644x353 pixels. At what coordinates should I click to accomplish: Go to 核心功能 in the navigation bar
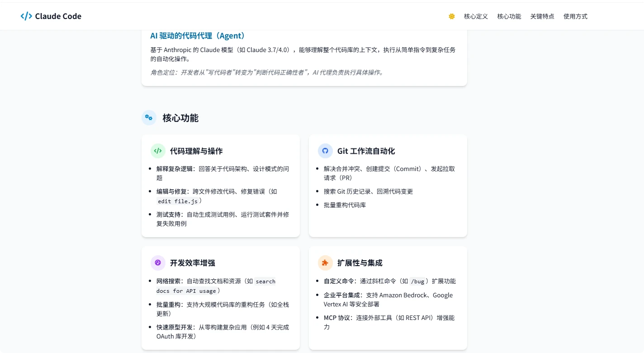(509, 16)
